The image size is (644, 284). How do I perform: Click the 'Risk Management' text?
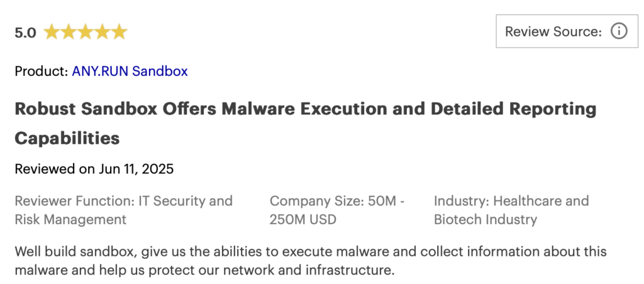[70, 219]
